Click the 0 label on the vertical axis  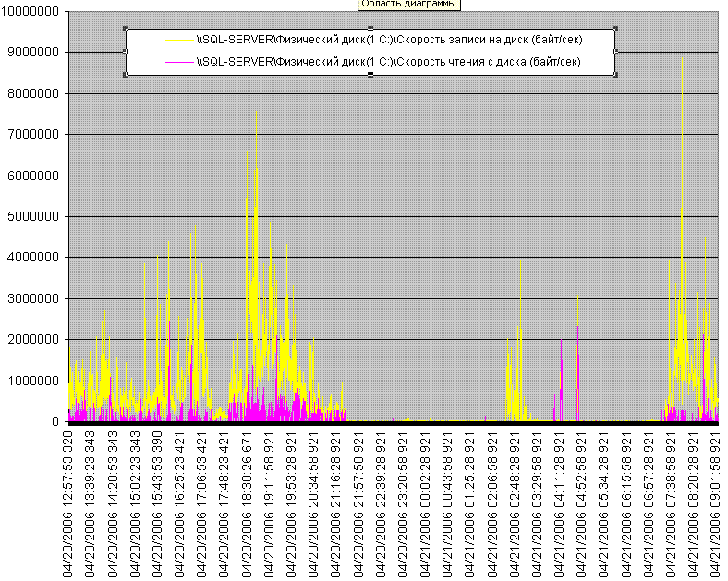(56, 422)
